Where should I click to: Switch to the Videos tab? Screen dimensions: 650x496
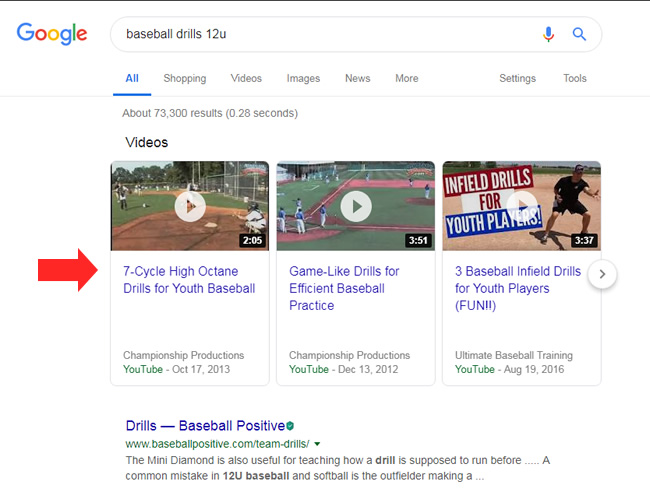click(246, 78)
